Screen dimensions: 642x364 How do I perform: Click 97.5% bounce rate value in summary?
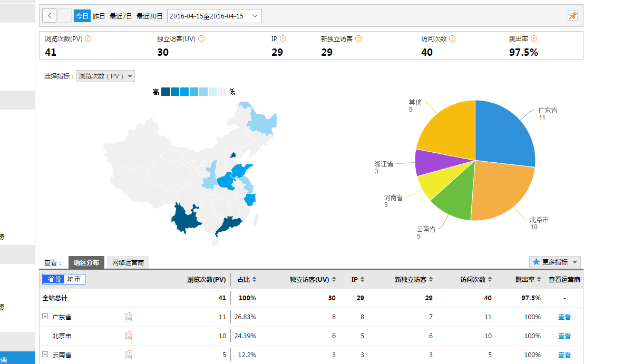click(523, 52)
